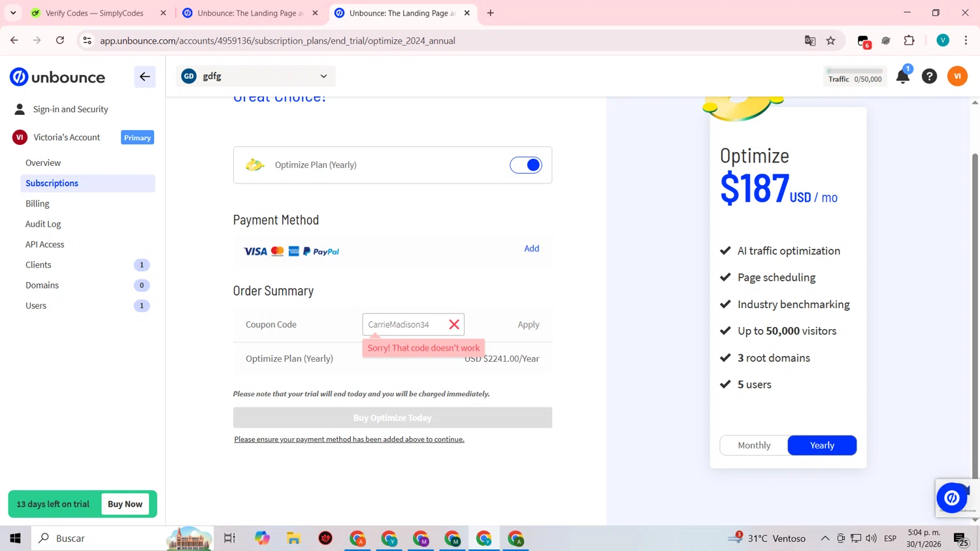The width and height of the screenshot is (980, 551).
Task: Open new browser tab plus button
Action: [491, 13]
